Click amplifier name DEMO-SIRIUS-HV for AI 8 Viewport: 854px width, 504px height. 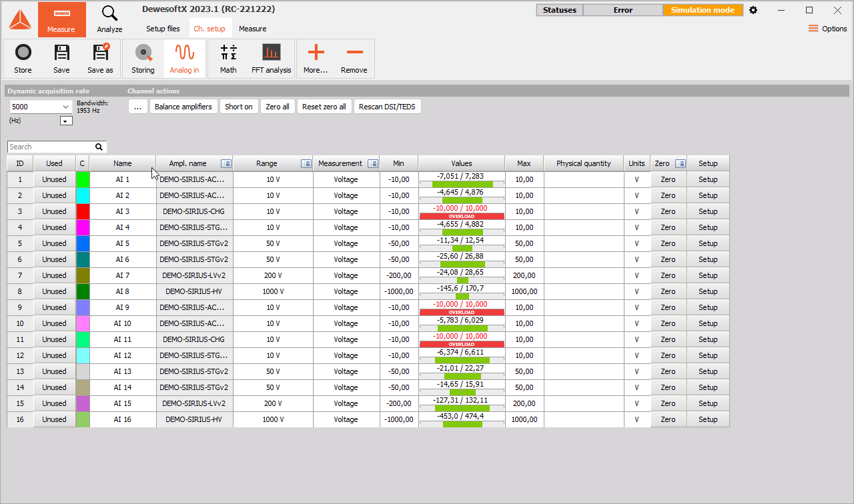coord(194,291)
